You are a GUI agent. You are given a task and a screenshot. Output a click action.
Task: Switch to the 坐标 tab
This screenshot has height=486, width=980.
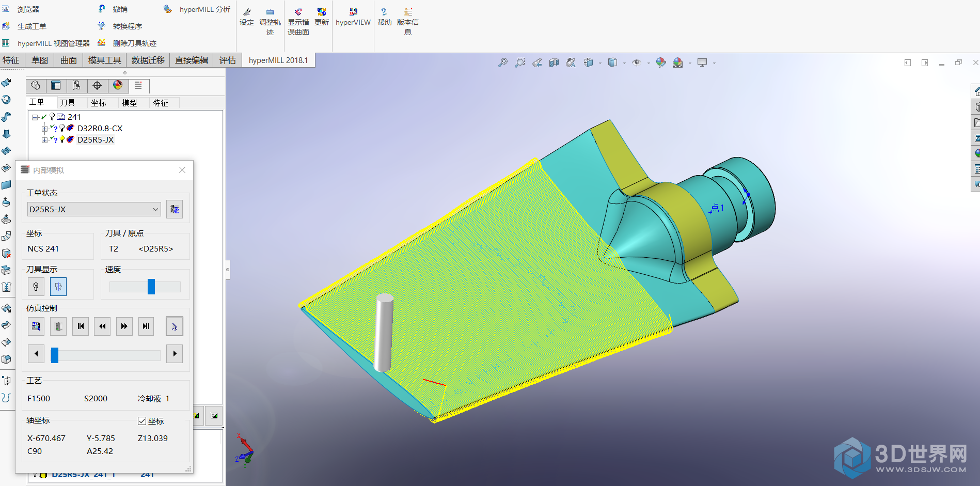point(99,103)
